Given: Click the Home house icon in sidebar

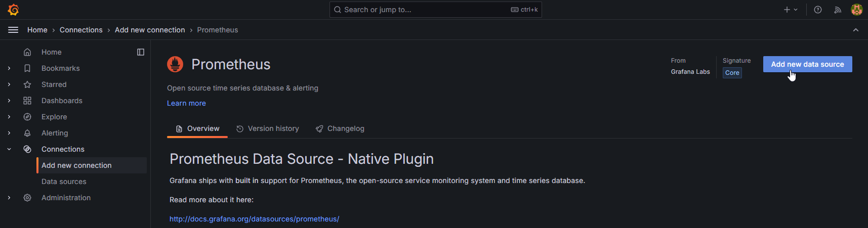Looking at the screenshot, I should coord(27,52).
